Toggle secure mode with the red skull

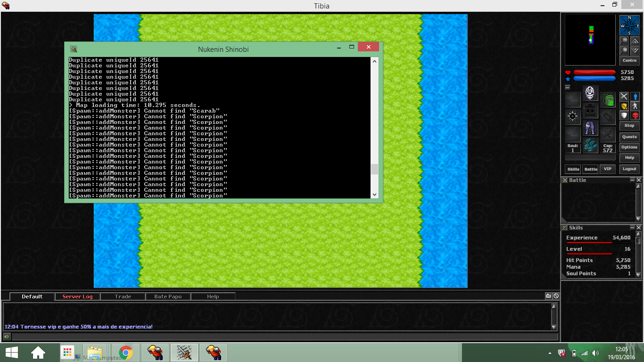point(635,115)
